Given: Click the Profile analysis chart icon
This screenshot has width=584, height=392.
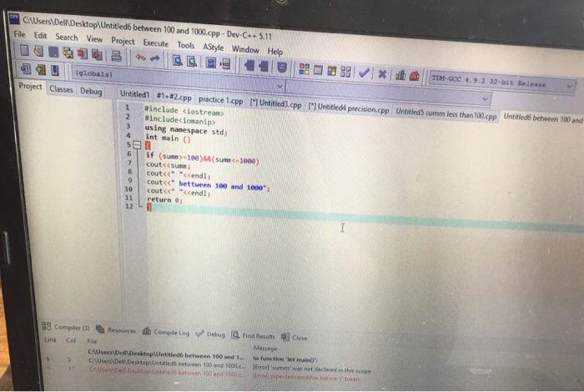Looking at the screenshot, I should click(x=400, y=75).
